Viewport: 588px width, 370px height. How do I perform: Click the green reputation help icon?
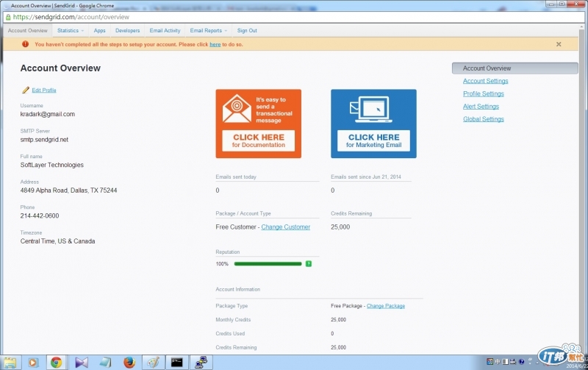pyautogui.click(x=309, y=264)
